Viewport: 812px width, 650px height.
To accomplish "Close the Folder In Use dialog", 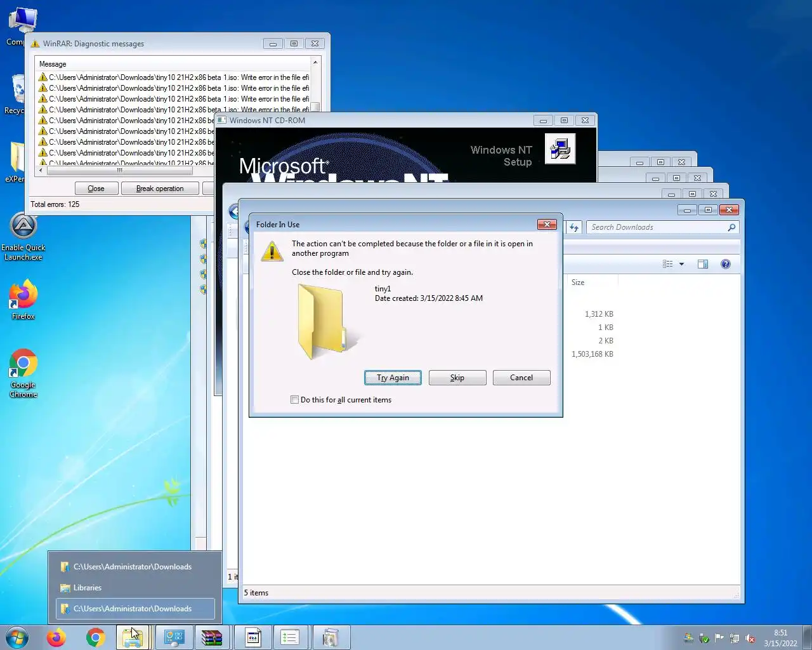I will click(547, 224).
